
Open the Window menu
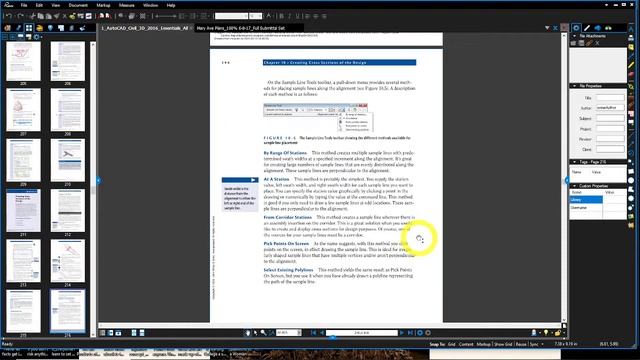(x=150, y=5)
